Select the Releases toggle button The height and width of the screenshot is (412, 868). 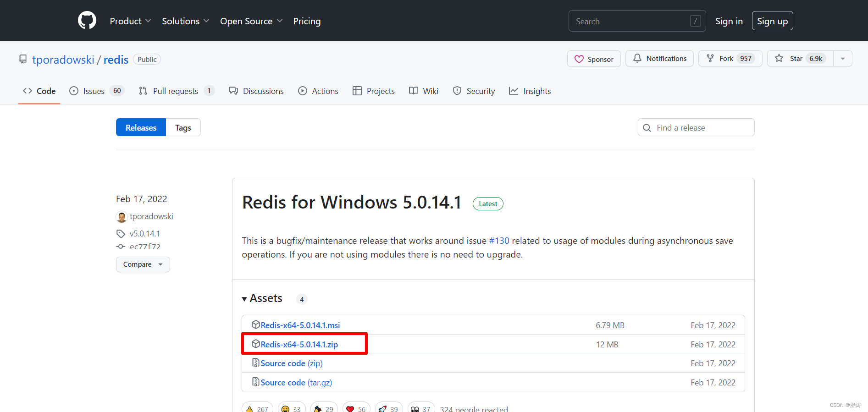tap(141, 127)
